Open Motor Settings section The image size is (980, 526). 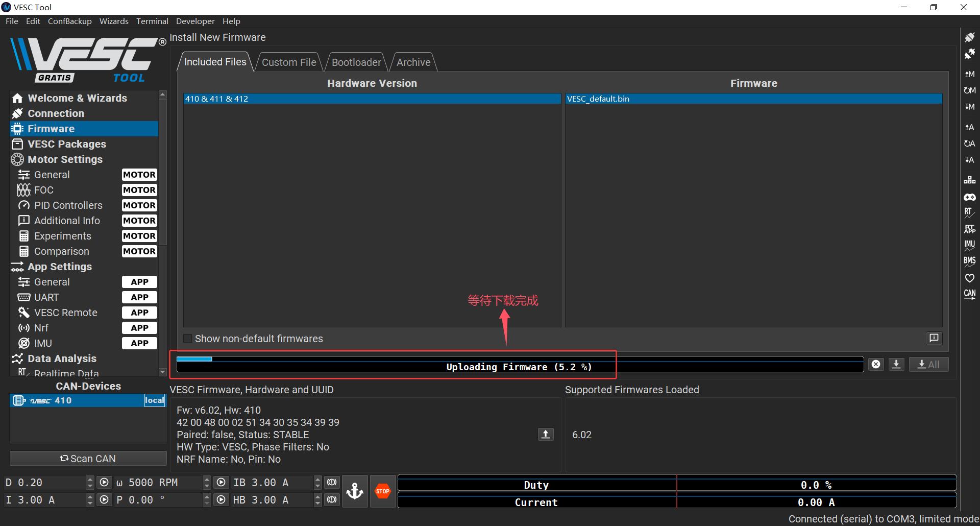pos(84,159)
